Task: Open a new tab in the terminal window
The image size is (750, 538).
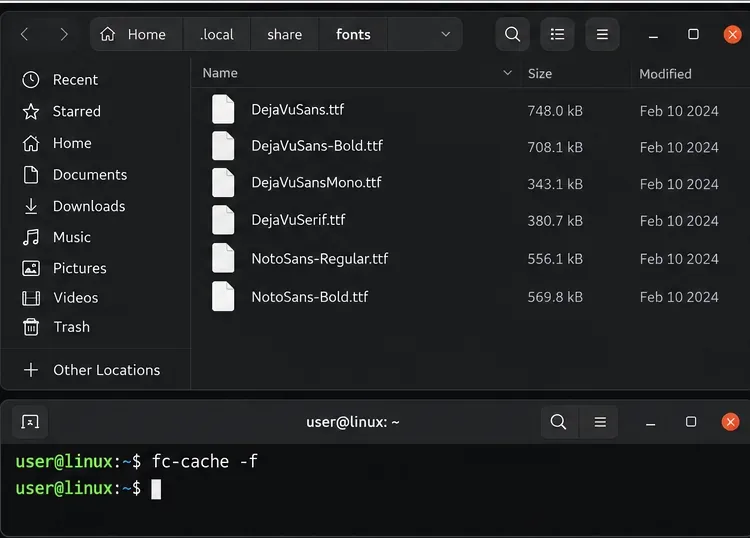Action: (30, 422)
